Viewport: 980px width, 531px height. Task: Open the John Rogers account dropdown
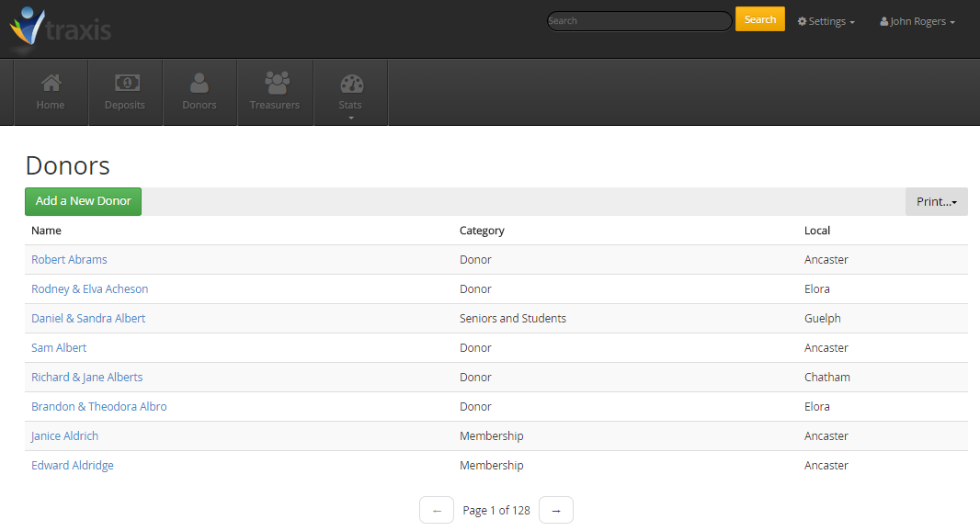917,21
